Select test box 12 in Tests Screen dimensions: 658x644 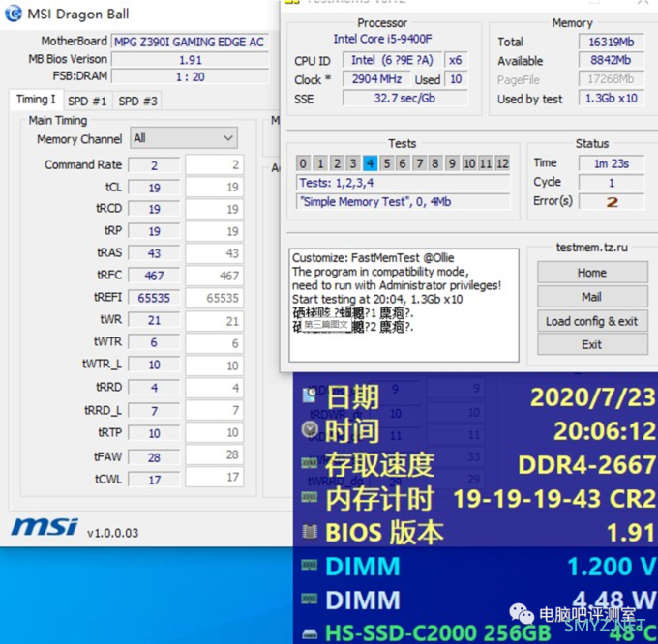click(x=502, y=163)
